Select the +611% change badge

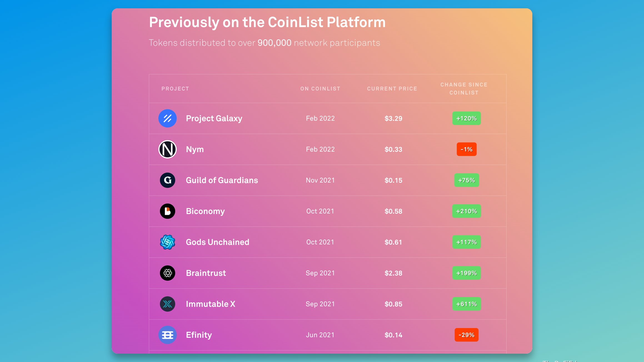point(466,304)
